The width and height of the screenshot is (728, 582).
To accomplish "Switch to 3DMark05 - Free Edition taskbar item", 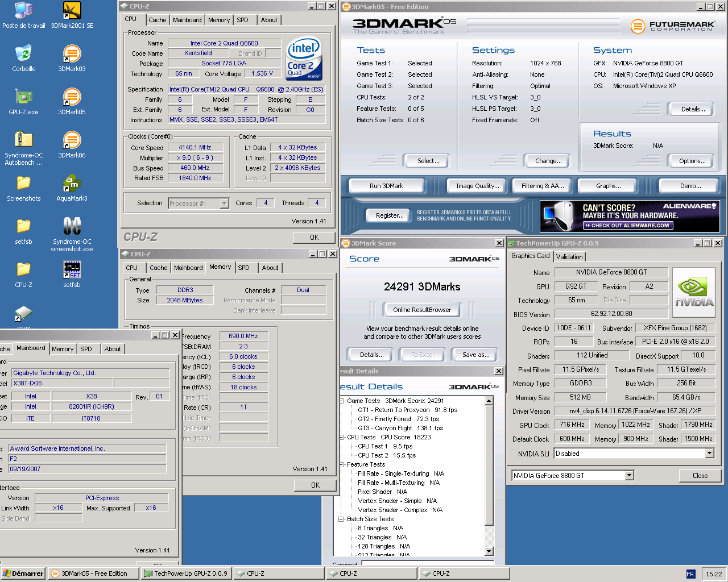I will (x=93, y=573).
